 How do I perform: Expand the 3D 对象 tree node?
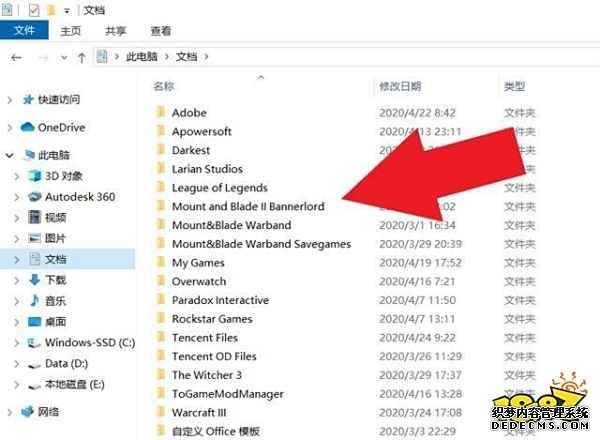16,176
